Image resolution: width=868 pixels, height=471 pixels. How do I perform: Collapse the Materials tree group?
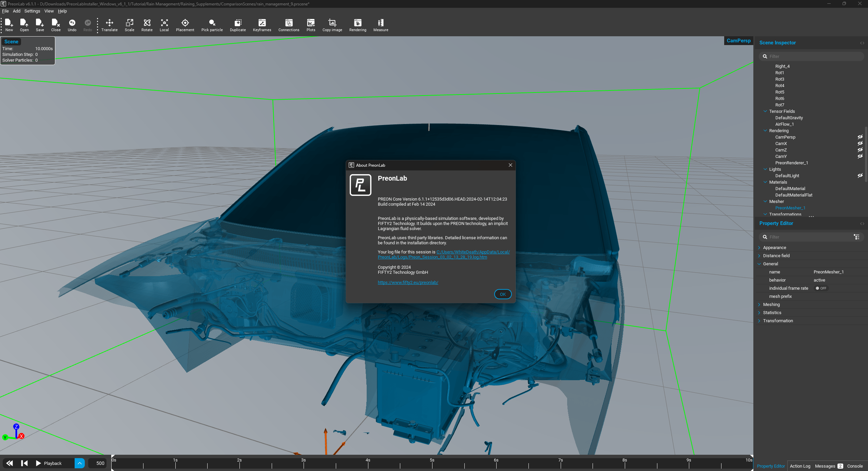(765, 182)
